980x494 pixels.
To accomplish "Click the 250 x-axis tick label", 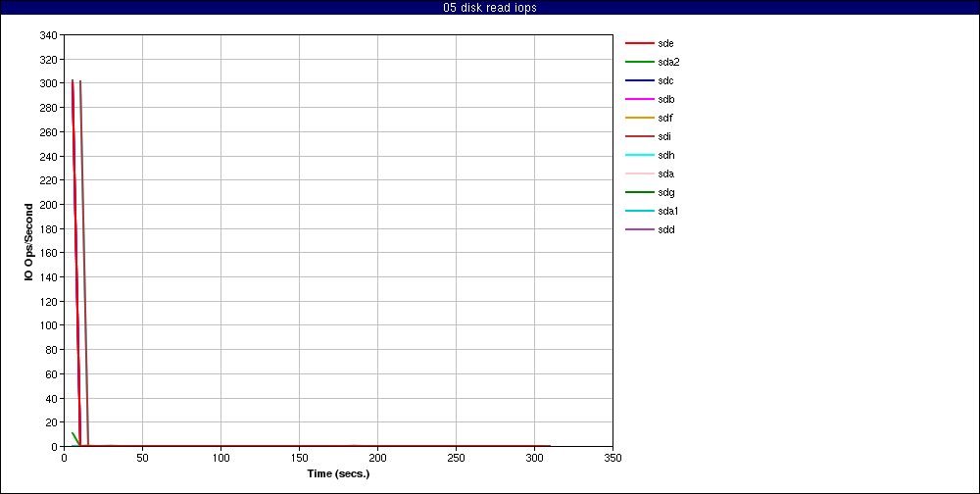I will (457, 459).
